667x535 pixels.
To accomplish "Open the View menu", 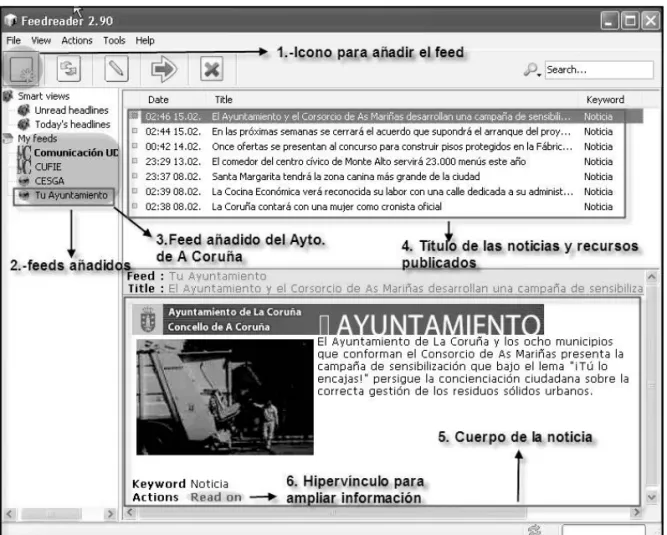I will (41, 40).
